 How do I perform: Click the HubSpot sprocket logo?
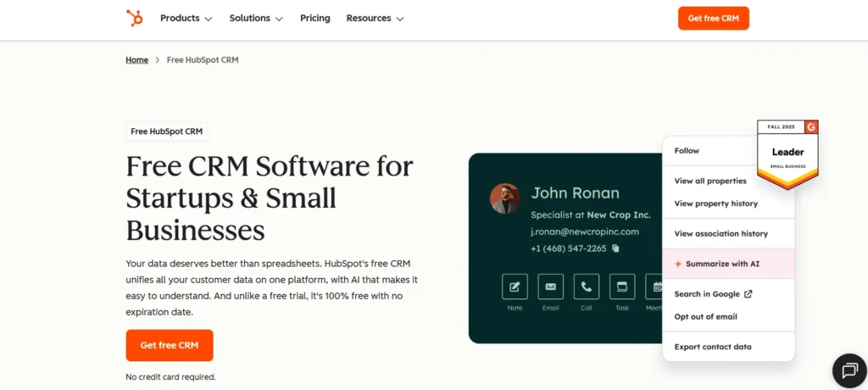click(x=134, y=18)
